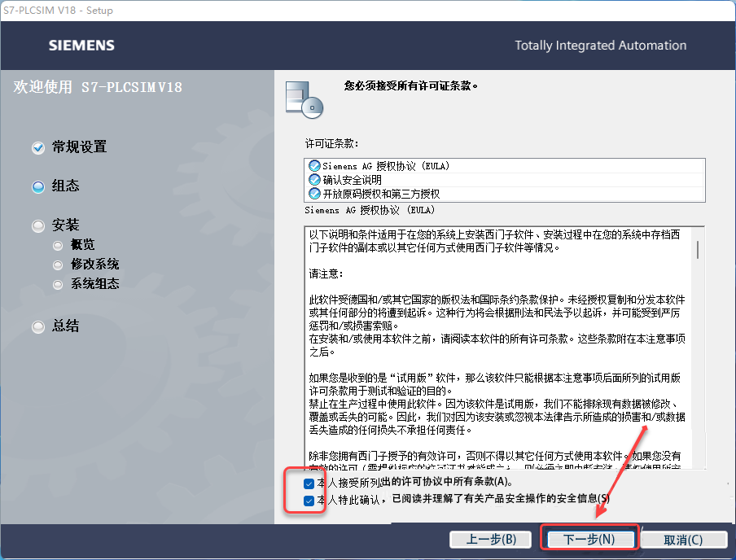This screenshot has height=560, width=736.
Task: Select the Siemens AG EULA entry in the license list
Action: (x=383, y=165)
